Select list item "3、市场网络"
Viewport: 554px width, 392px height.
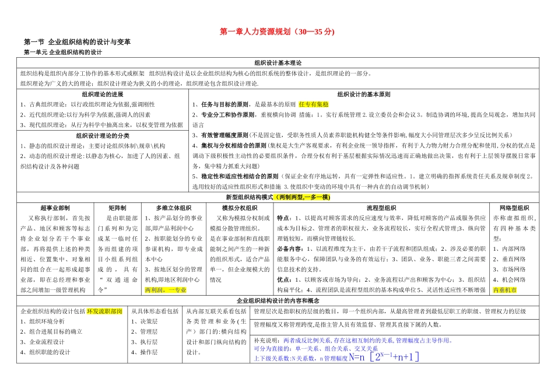[x=509, y=269]
